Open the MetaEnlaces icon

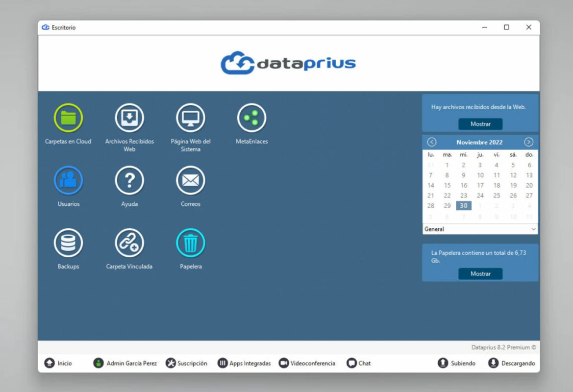pos(251,118)
